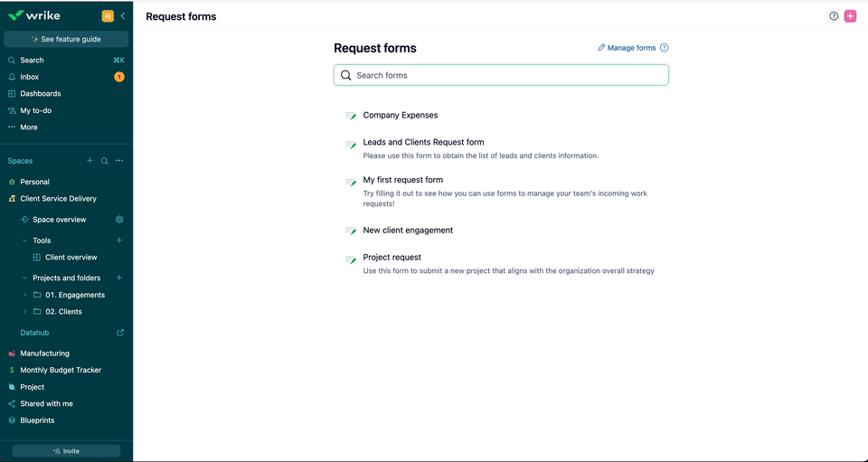Expand the 02. Clients folder
Viewport: 868px width, 462px height.
[24, 312]
